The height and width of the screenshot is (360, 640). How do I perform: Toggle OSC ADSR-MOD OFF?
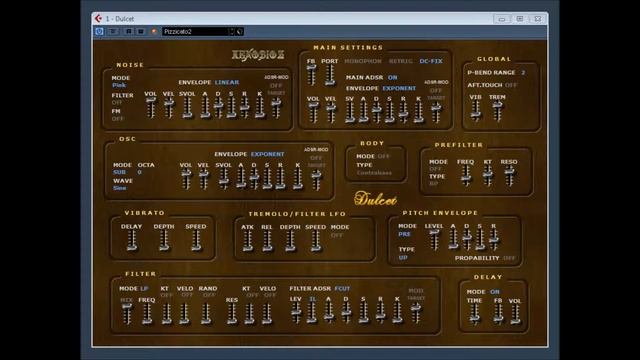[316, 158]
